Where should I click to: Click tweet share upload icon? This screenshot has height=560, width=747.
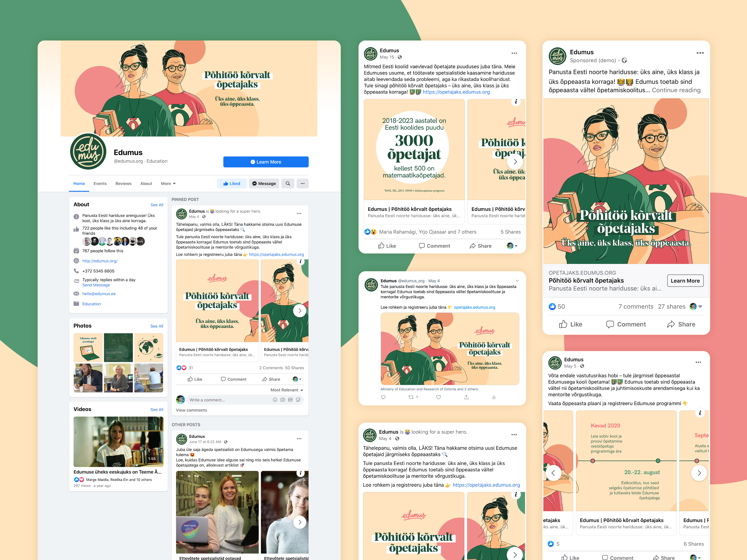466,397
